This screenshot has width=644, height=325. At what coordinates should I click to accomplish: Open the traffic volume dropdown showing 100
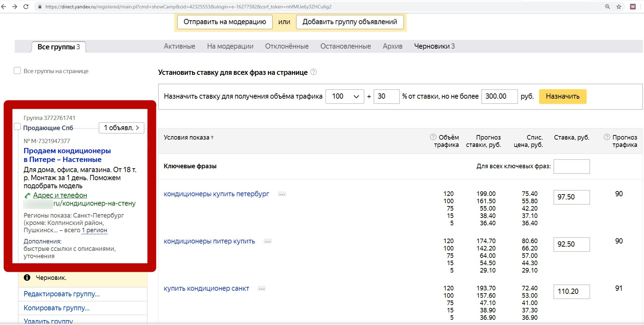click(345, 97)
